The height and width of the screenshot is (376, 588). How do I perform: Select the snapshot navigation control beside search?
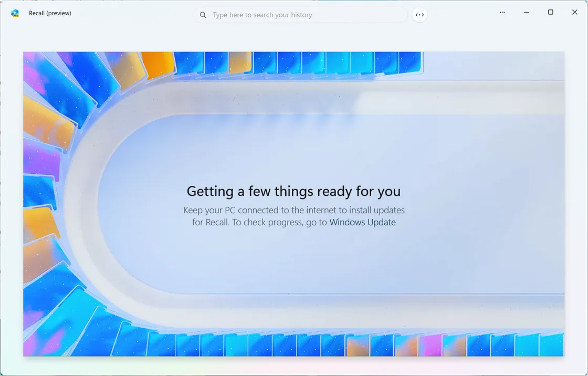pyautogui.click(x=419, y=14)
